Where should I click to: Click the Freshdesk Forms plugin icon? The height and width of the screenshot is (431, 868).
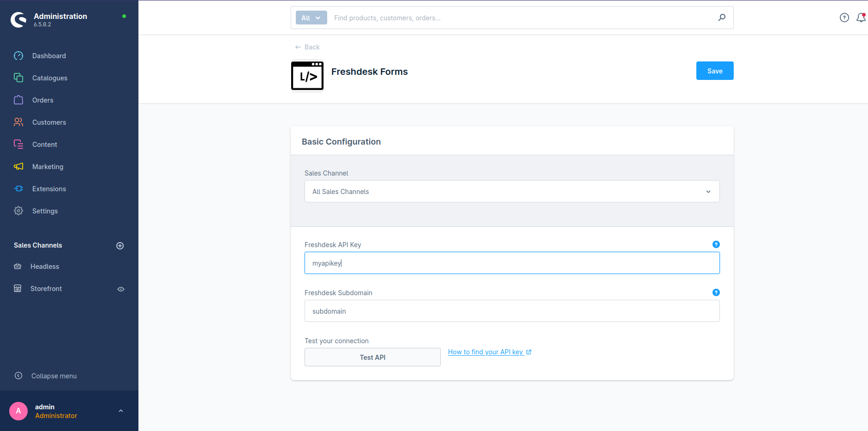click(307, 76)
